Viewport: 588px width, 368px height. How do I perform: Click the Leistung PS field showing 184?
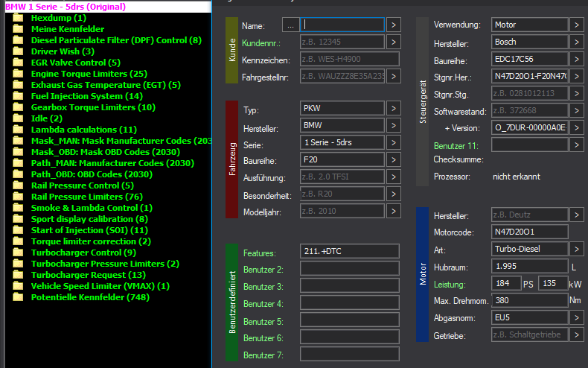pyautogui.click(x=506, y=283)
